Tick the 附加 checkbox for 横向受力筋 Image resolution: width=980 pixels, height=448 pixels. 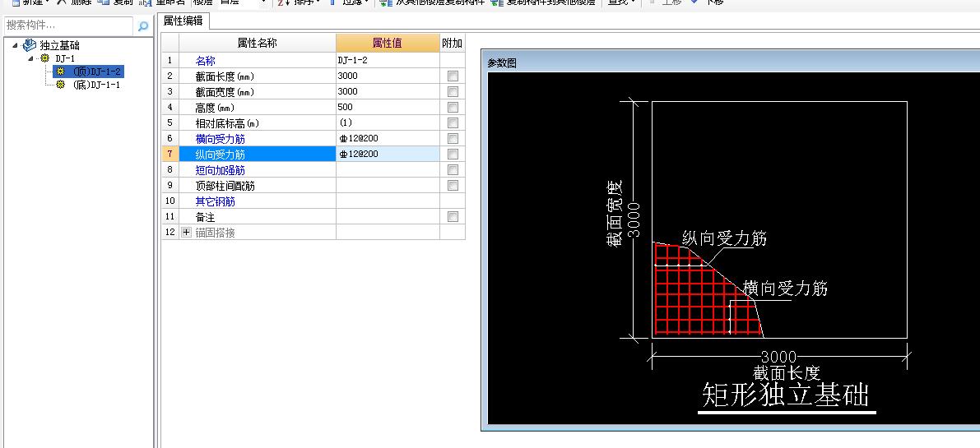click(x=453, y=139)
